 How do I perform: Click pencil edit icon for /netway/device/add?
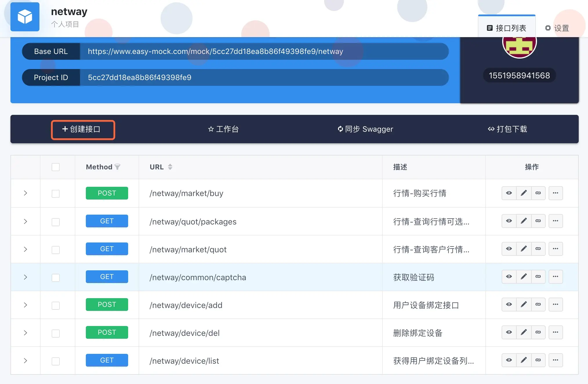point(524,305)
